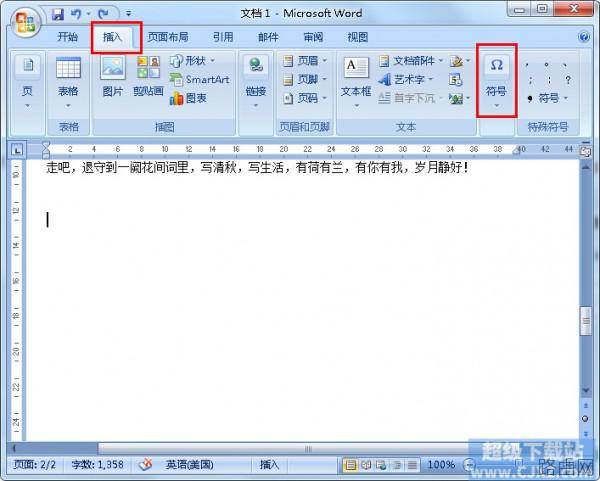This screenshot has width=600, height=481.
Task: Insert the semicolon special symbol
Action: [530, 80]
